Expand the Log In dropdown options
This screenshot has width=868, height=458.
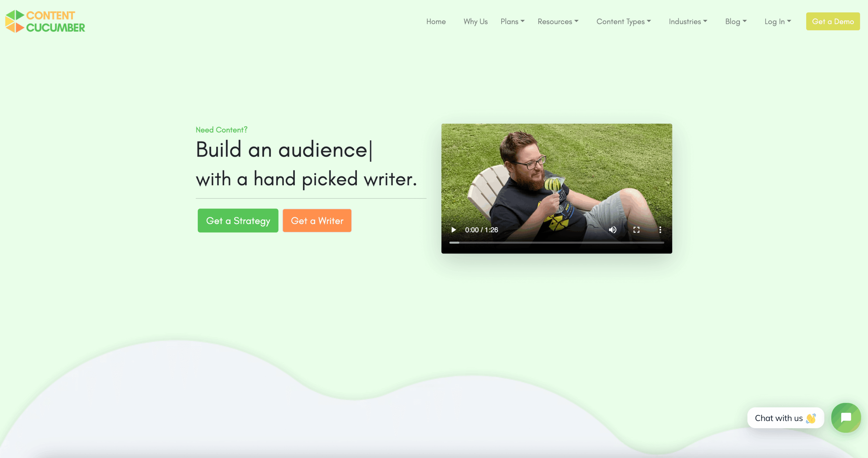click(778, 21)
